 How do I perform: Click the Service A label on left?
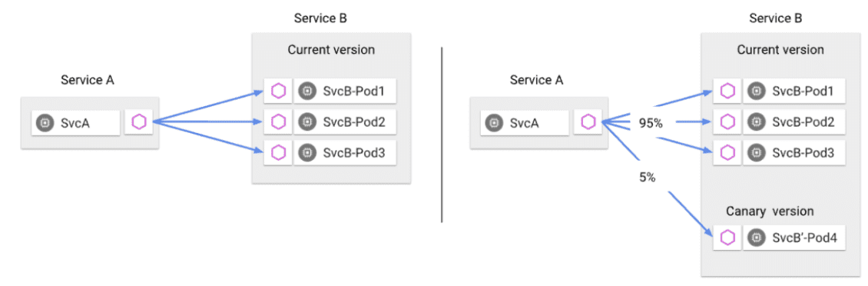point(88,81)
